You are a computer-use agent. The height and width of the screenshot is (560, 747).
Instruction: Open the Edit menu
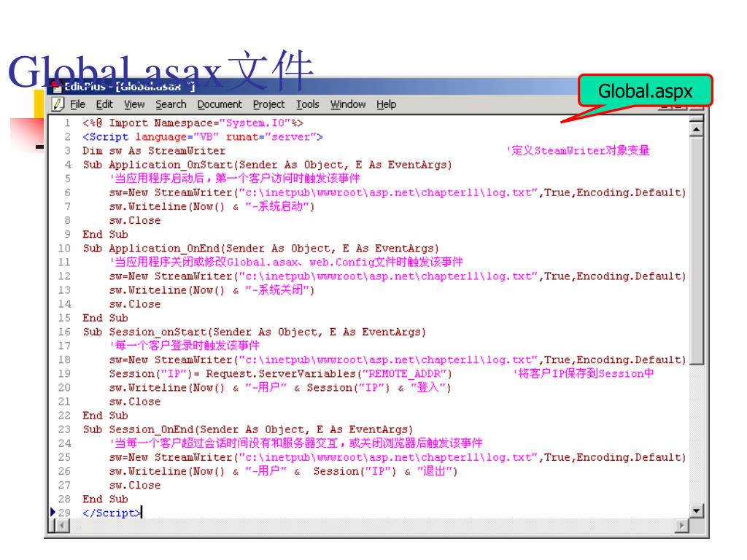click(104, 104)
